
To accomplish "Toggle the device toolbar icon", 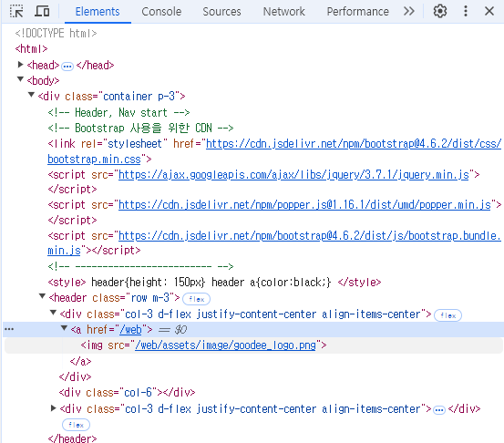I will tap(42, 12).
